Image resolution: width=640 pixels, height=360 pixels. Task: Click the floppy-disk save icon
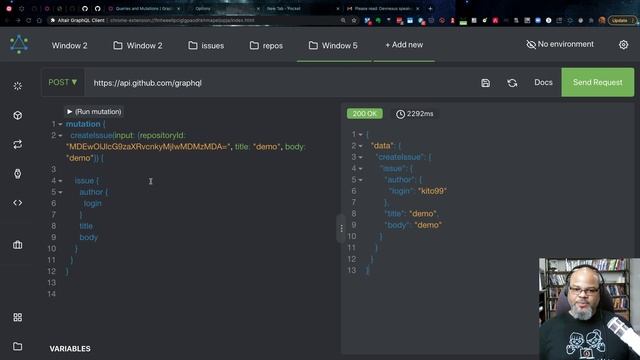485,83
